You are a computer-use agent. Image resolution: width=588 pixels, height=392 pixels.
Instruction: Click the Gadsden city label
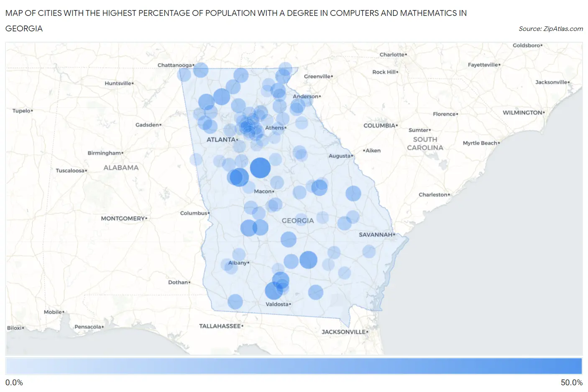(147, 125)
